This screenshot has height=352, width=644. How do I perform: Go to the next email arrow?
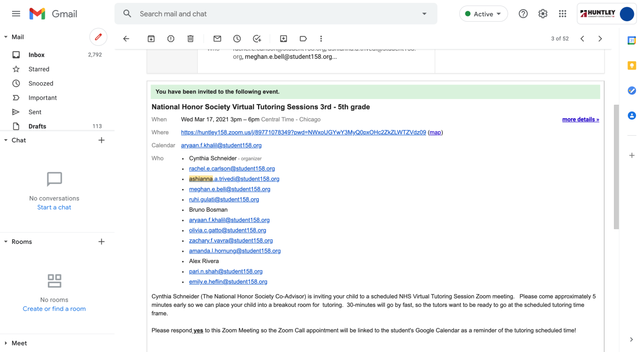600,39
